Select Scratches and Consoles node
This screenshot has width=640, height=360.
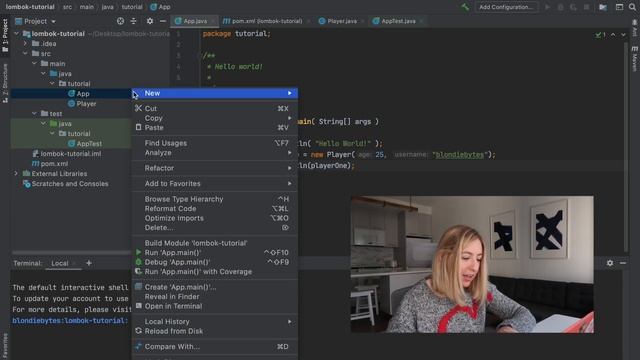point(66,184)
